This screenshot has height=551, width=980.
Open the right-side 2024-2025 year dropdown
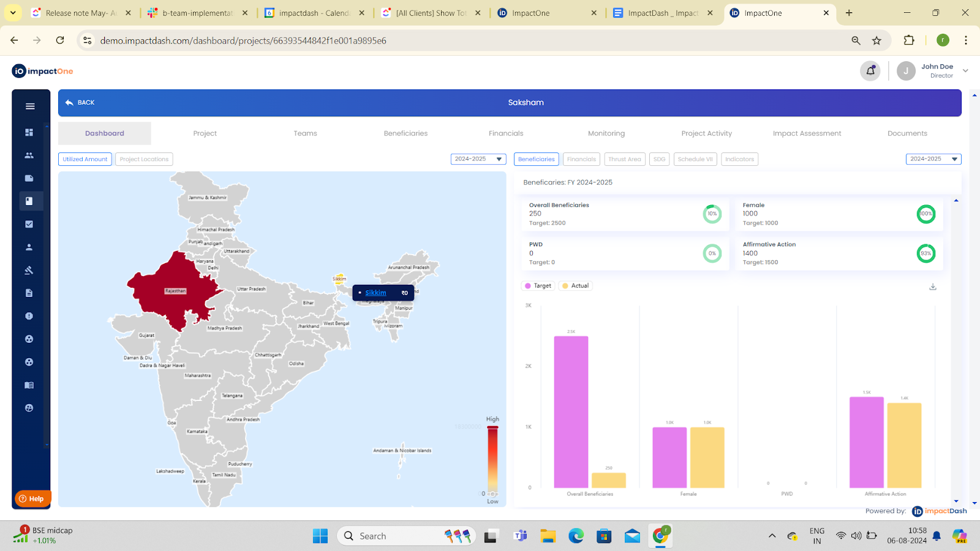pos(933,159)
